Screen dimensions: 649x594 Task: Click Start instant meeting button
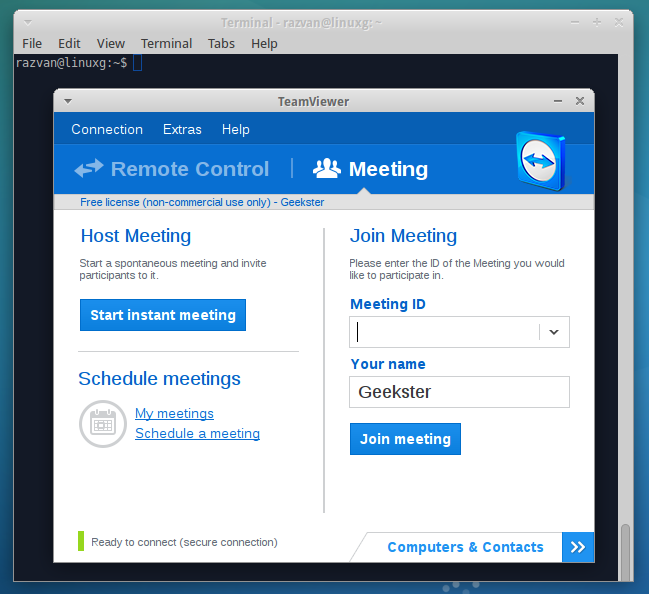tap(163, 315)
